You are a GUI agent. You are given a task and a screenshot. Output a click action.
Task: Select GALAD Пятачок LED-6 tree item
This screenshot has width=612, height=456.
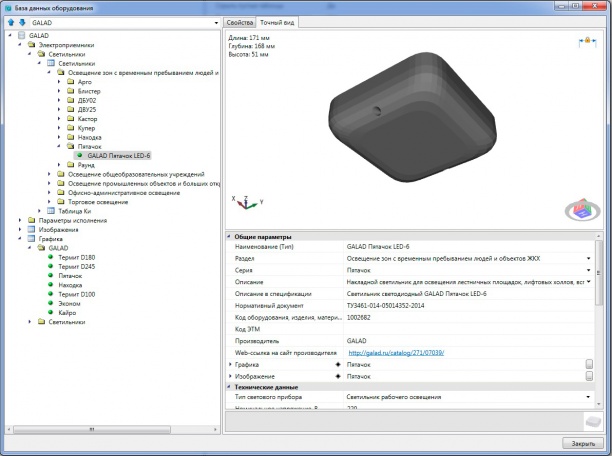tap(116, 155)
